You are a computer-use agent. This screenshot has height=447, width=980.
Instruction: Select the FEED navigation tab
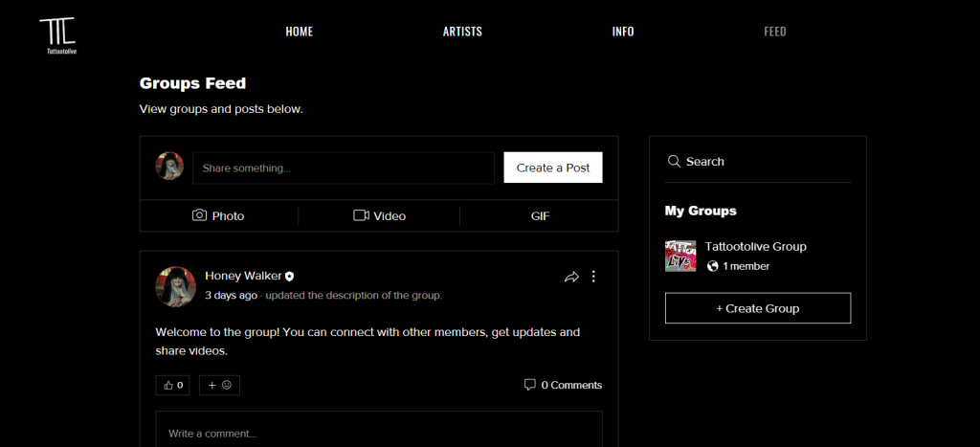tap(774, 32)
